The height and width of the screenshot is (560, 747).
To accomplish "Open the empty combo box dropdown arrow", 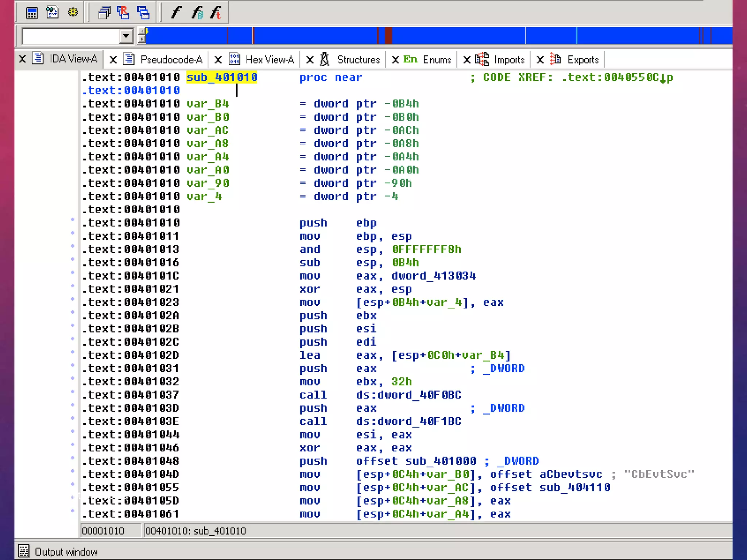I will point(126,36).
